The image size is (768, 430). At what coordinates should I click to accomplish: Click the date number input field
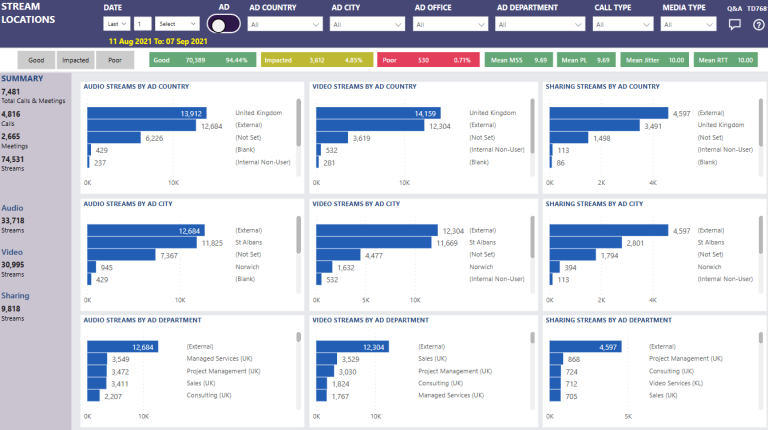coord(143,24)
